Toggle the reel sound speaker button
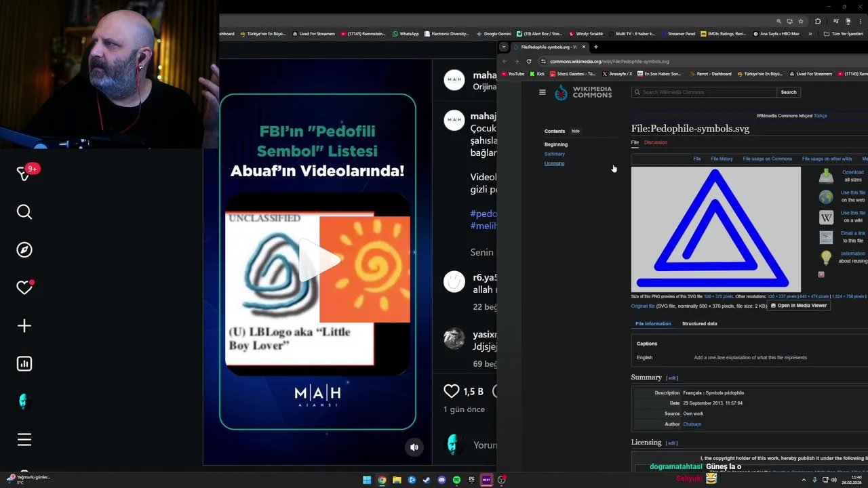 [414, 447]
